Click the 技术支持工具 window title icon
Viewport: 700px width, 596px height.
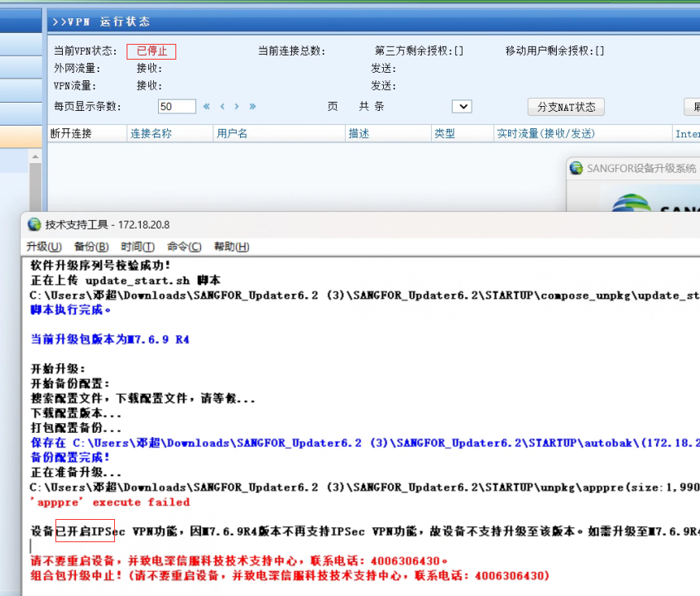click(x=34, y=224)
